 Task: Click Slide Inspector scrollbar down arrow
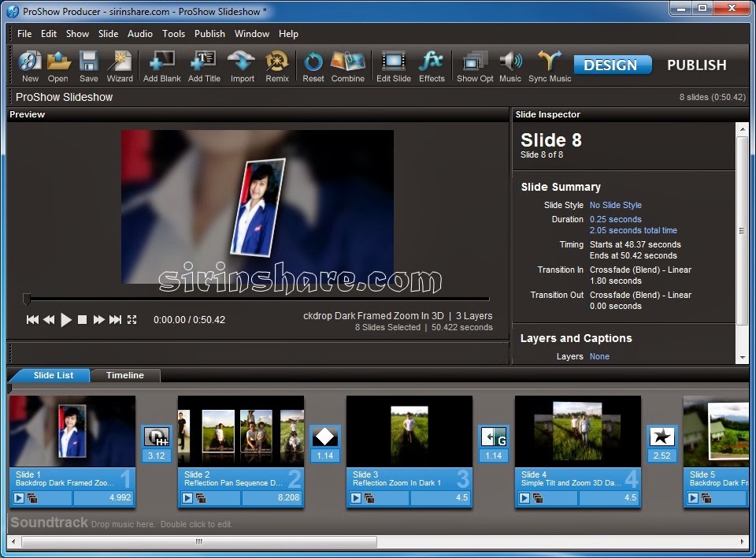tap(743, 358)
